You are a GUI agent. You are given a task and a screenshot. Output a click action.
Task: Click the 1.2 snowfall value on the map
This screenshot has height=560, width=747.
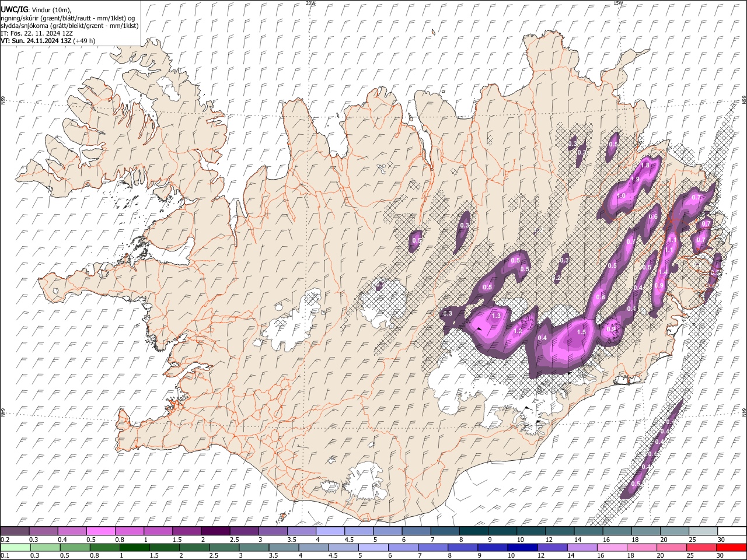point(517,331)
